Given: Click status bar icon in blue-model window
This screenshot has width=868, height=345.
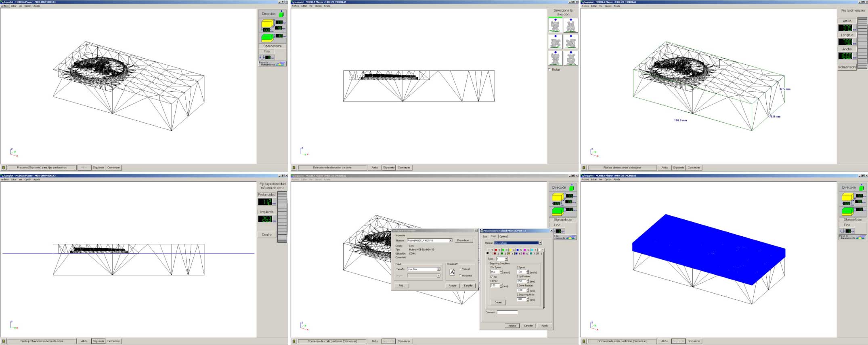Looking at the screenshot, I should 583,341.
